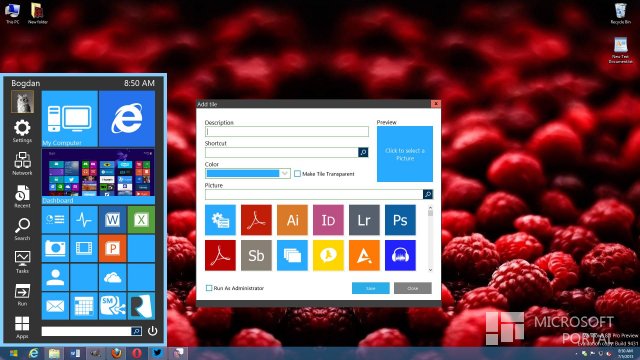Click the power button in start menu
The width and height of the screenshot is (640, 360).
pyautogui.click(x=153, y=331)
